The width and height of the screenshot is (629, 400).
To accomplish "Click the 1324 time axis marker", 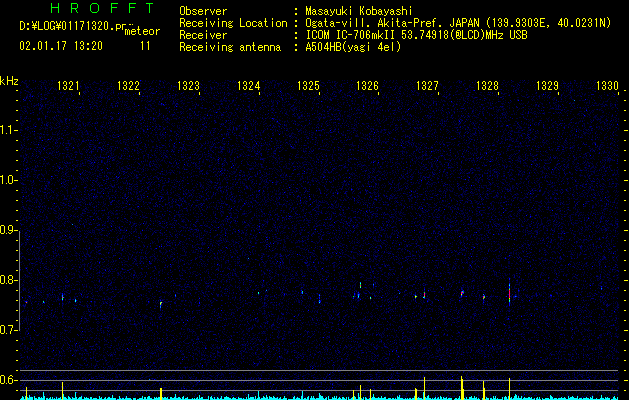I will tap(248, 86).
